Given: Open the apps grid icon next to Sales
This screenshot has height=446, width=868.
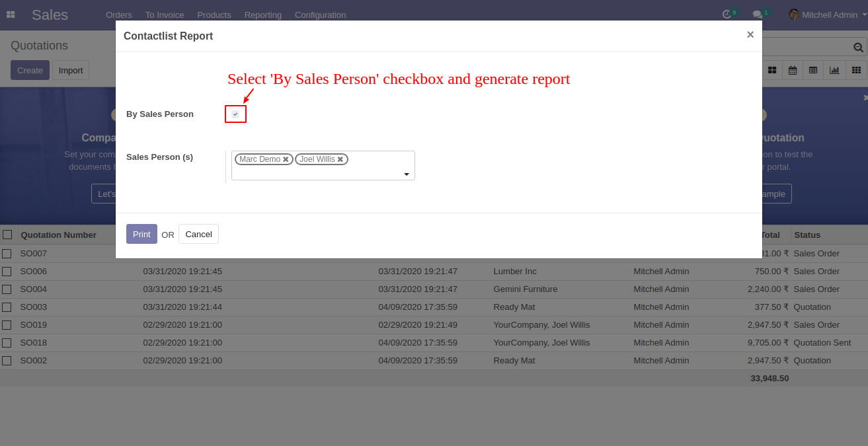Looking at the screenshot, I should (x=11, y=15).
